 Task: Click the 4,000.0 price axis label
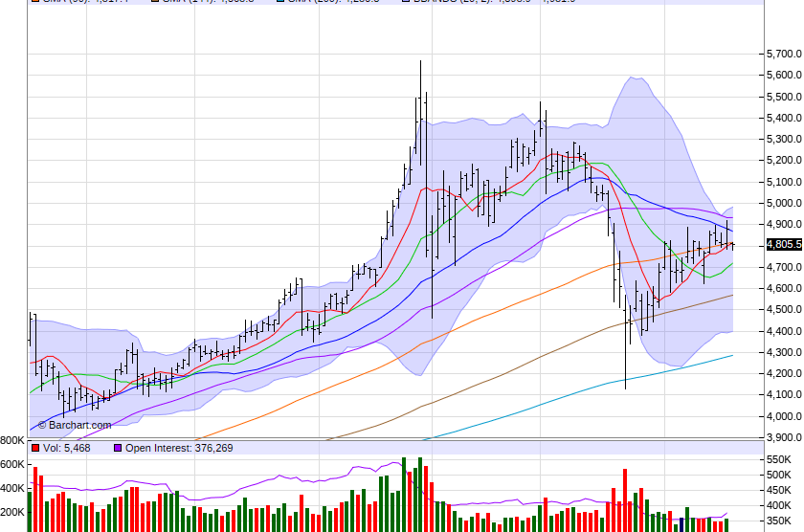click(x=784, y=416)
